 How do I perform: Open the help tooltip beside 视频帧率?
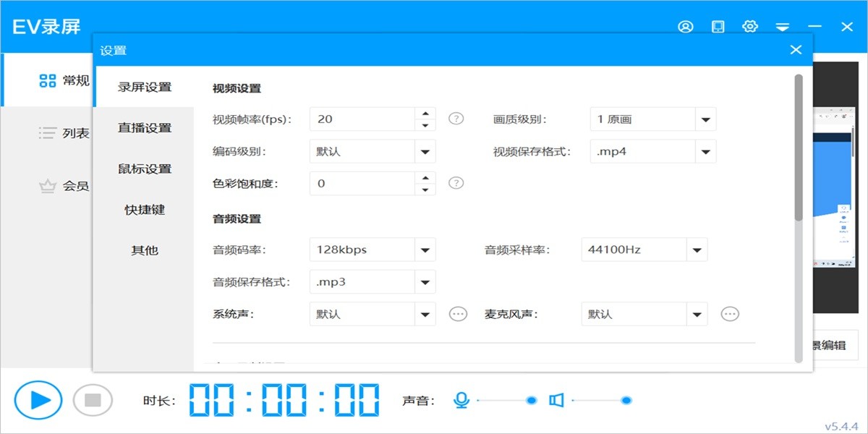pyautogui.click(x=456, y=118)
